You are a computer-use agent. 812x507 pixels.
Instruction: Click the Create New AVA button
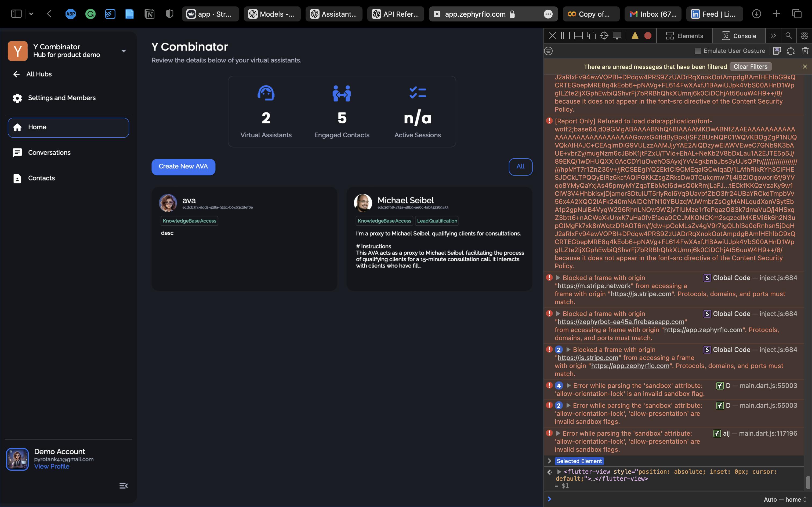pos(183,167)
